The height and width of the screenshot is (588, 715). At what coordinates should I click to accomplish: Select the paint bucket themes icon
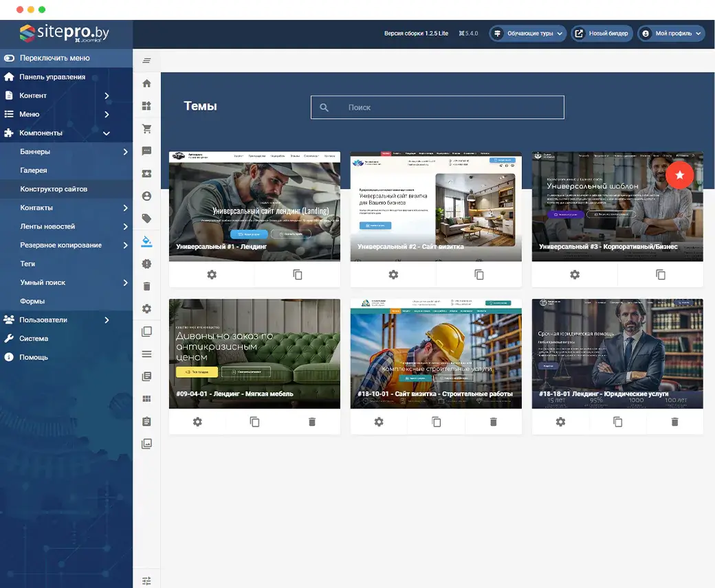tap(146, 241)
